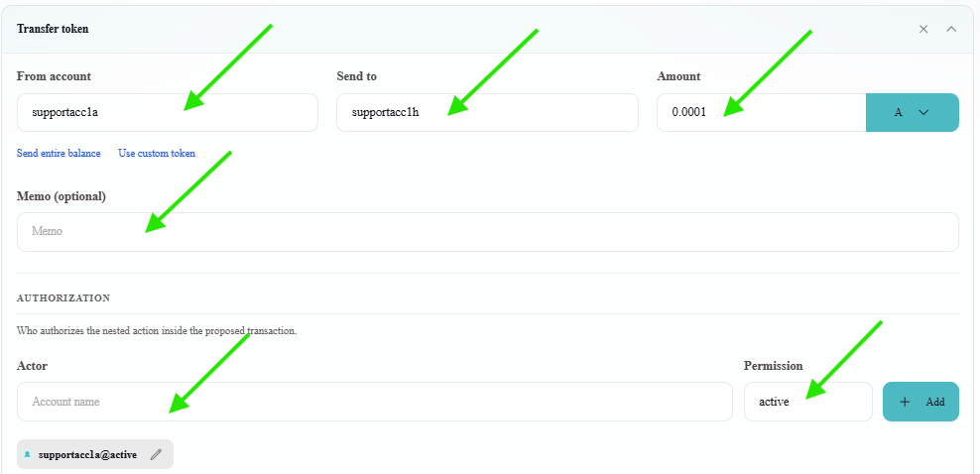Click Send entire balance link
Screen dimensions: 980x474
pos(59,154)
